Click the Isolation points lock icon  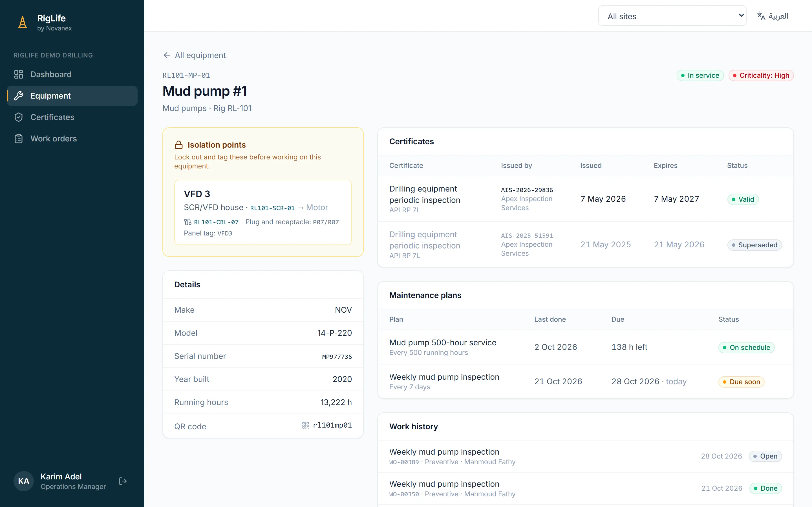pyautogui.click(x=179, y=145)
